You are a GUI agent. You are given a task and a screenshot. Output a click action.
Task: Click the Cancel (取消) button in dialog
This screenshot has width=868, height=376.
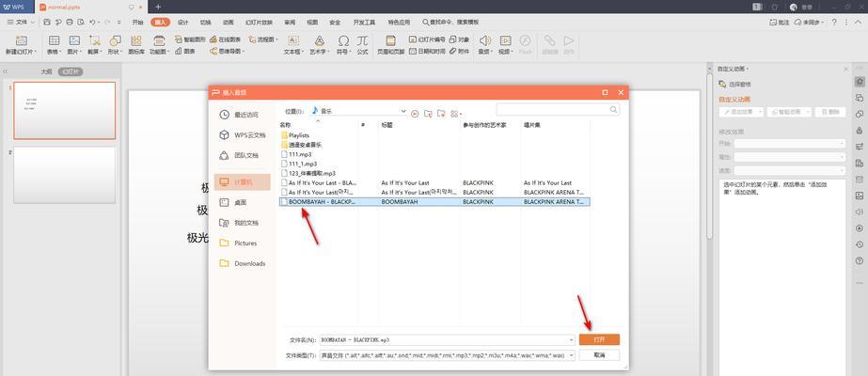599,355
